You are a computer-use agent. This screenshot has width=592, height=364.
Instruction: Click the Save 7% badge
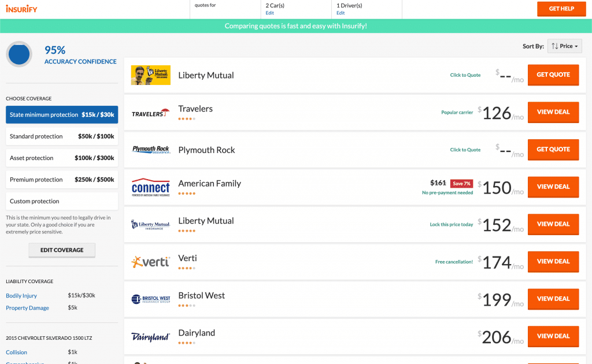(461, 183)
